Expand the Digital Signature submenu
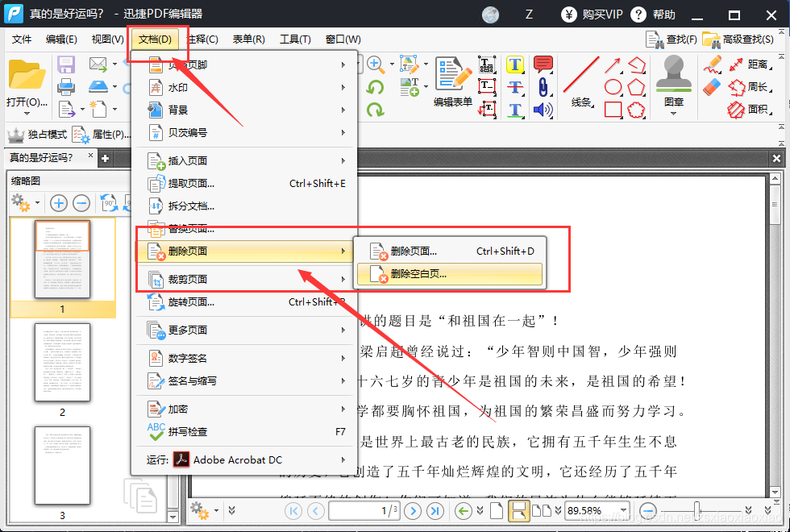The height and width of the screenshot is (532, 790). pos(243,358)
